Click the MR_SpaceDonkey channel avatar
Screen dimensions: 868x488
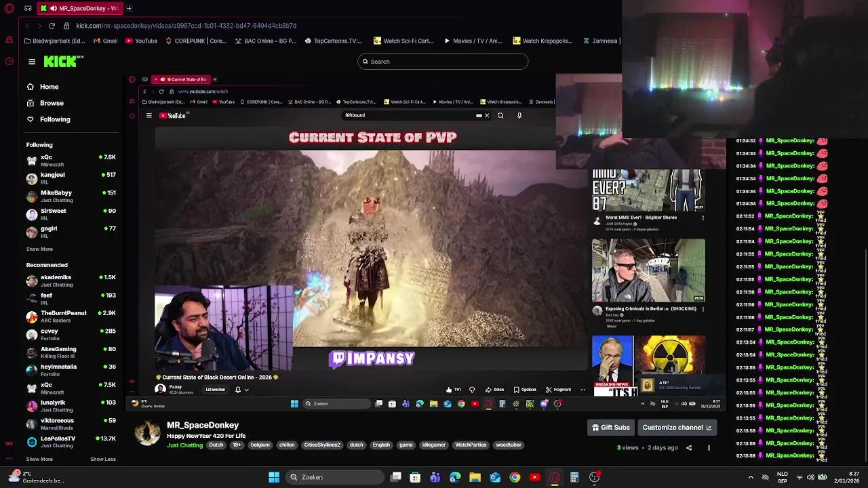147,433
